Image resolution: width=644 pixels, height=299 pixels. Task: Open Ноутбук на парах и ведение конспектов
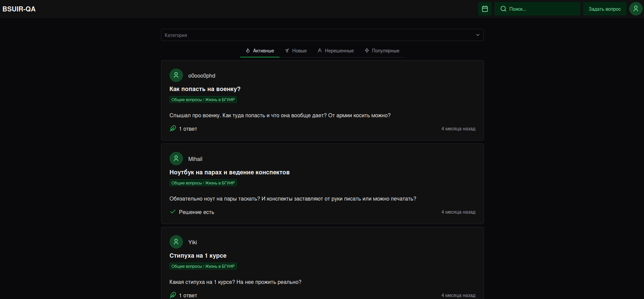tap(229, 172)
